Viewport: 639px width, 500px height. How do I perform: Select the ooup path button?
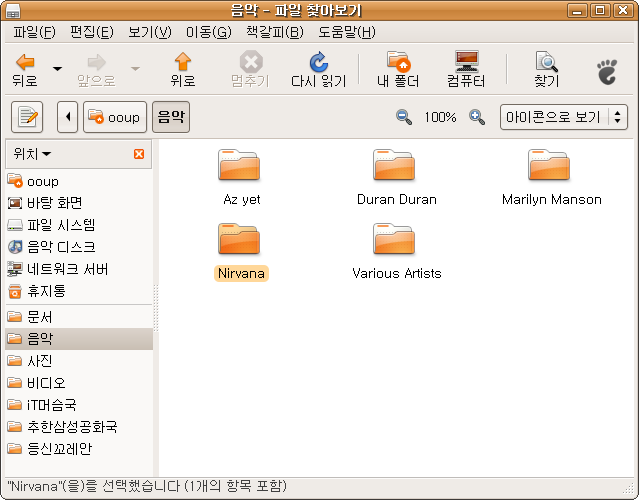tap(115, 117)
